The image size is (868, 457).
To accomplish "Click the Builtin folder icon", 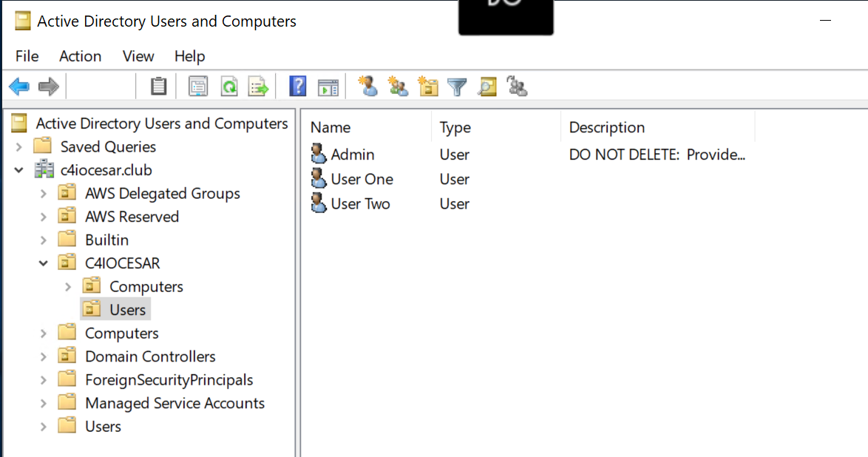I will pos(67,240).
